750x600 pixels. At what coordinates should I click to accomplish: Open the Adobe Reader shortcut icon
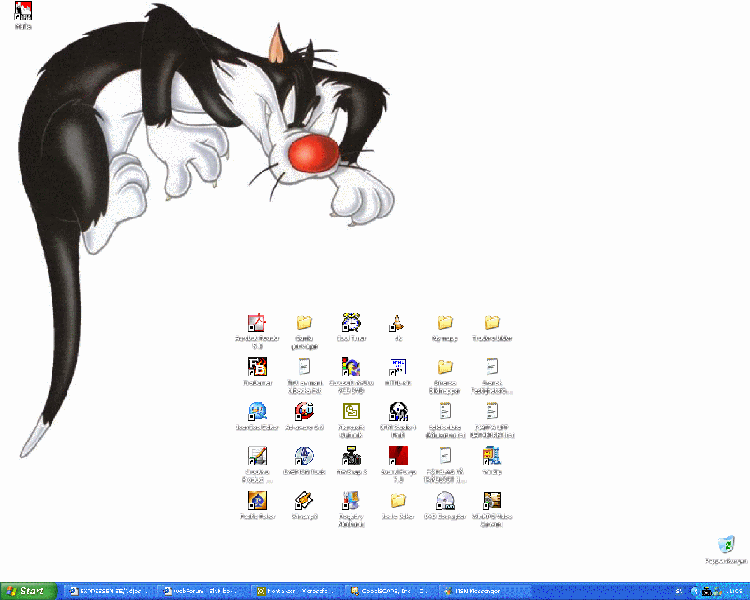click(257, 323)
